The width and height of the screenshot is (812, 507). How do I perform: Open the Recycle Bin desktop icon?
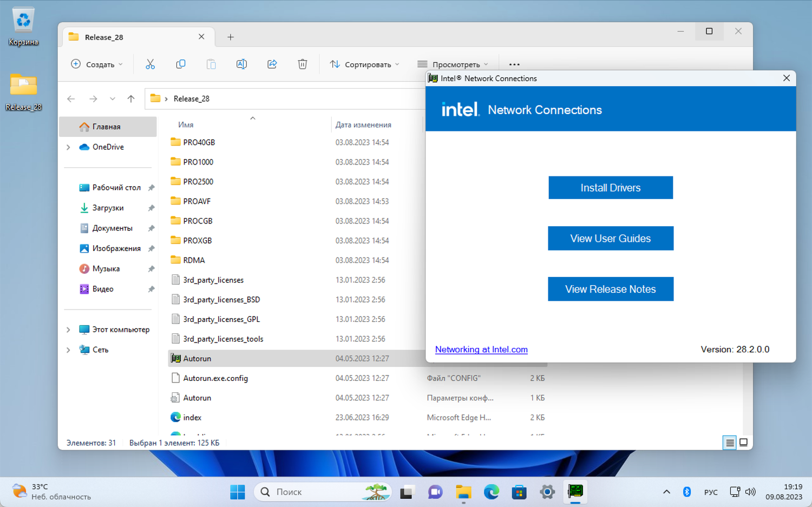click(23, 26)
